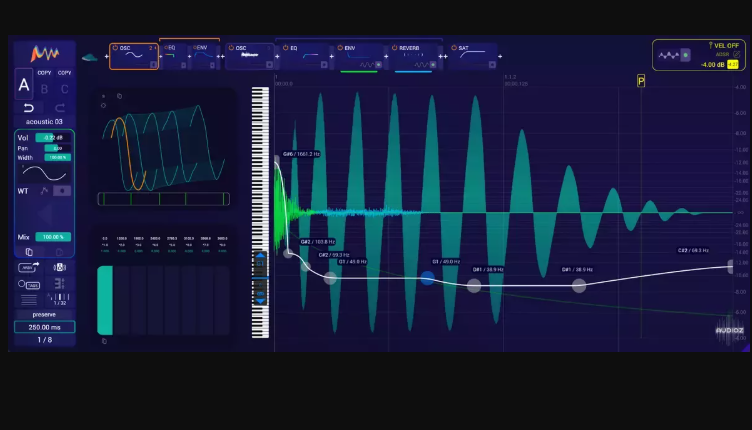Toggle the dot button beside WT
752x430 pixels.
click(62, 191)
